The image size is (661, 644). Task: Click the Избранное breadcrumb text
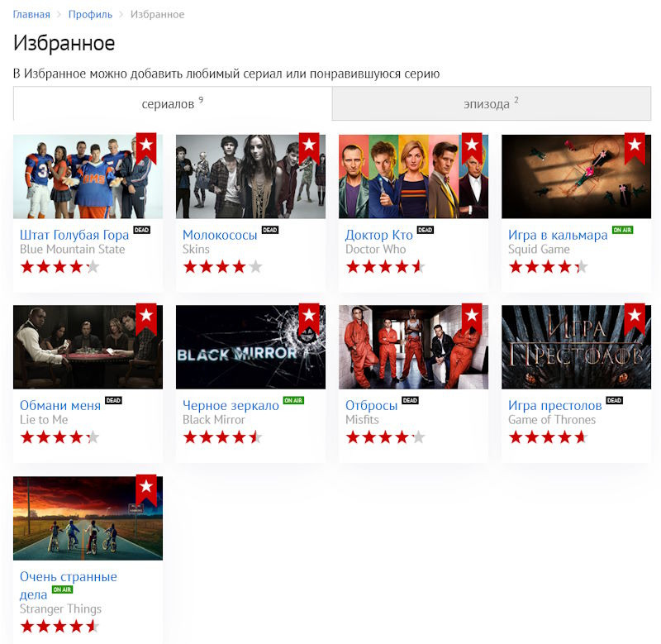[x=157, y=14]
